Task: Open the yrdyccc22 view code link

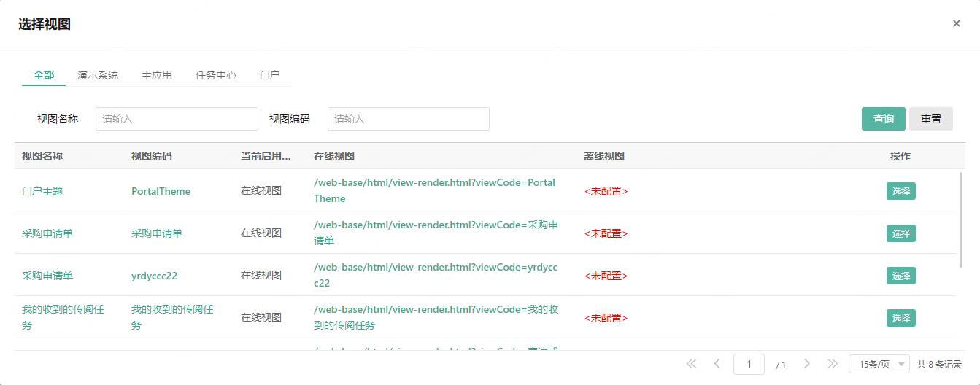Action: tap(154, 276)
